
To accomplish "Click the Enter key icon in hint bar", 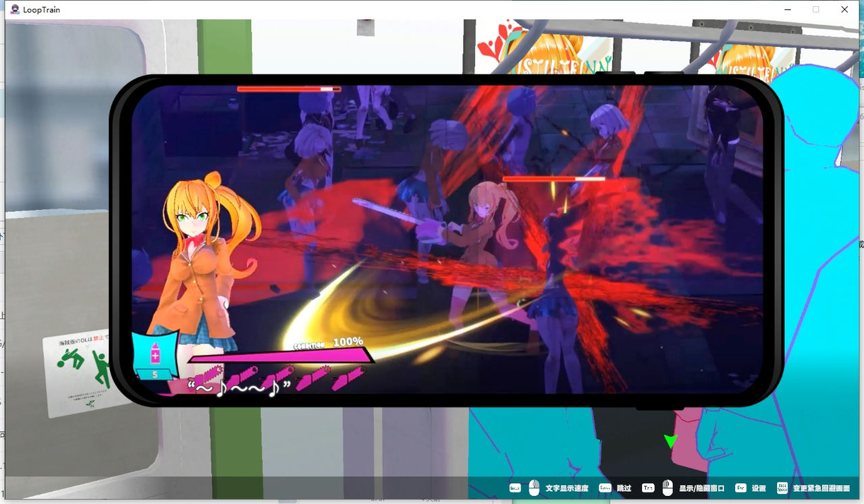I will tap(515, 488).
